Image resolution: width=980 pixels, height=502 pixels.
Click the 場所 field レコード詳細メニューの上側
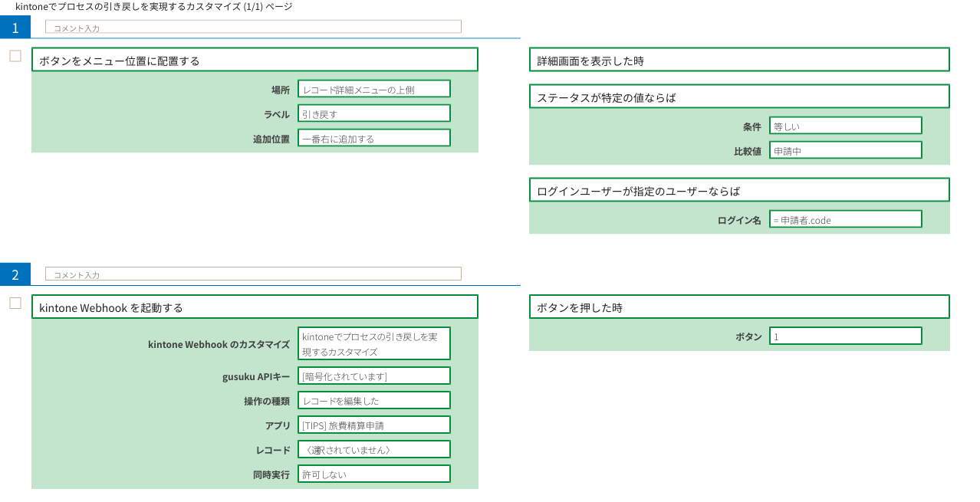[374, 89]
